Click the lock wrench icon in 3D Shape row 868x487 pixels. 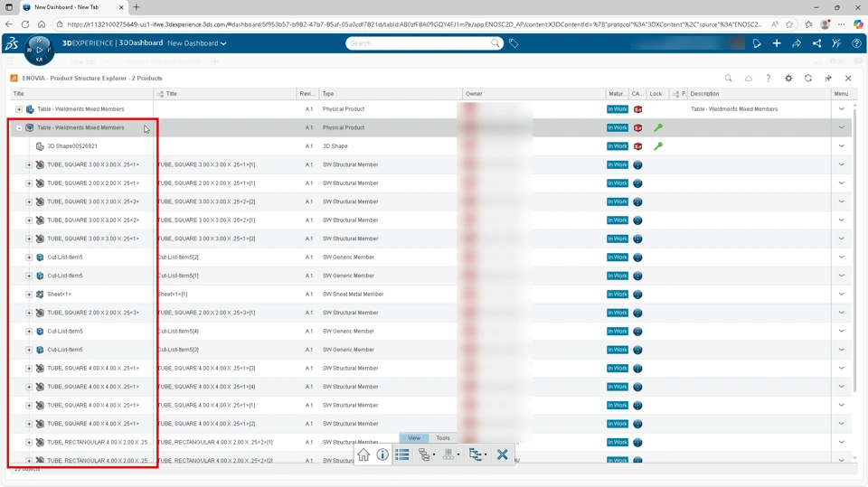coord(658,146)
